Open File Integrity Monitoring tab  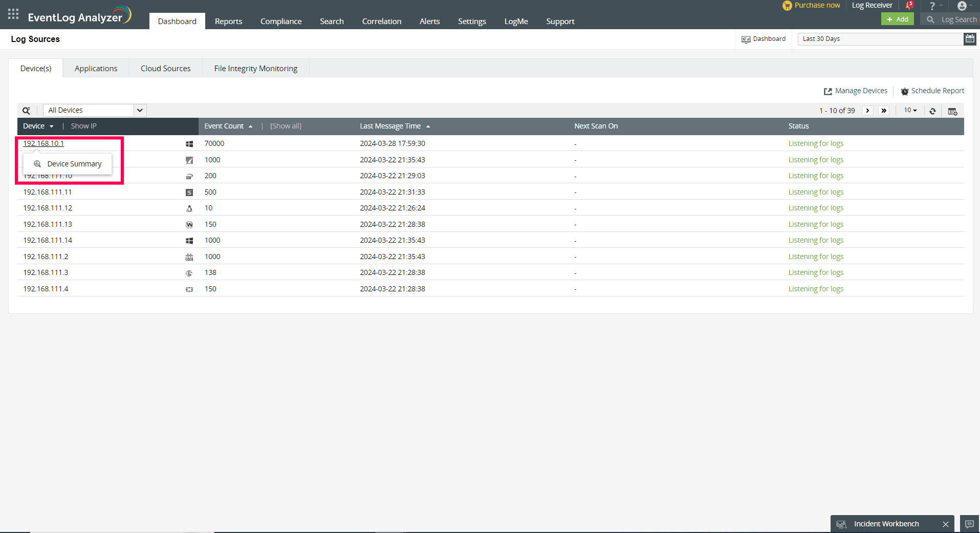click(x=256, y=68)
